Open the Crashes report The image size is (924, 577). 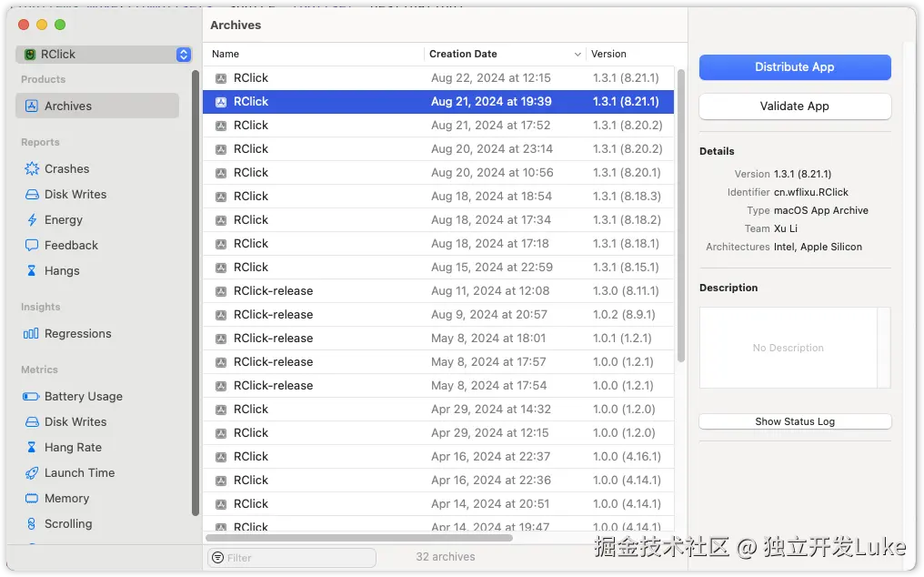tap(66, 168)
